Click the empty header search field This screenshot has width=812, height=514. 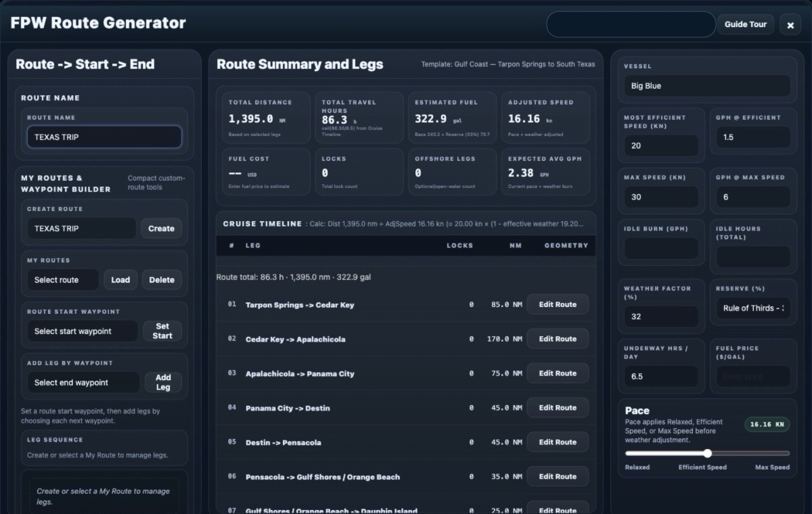631,24
